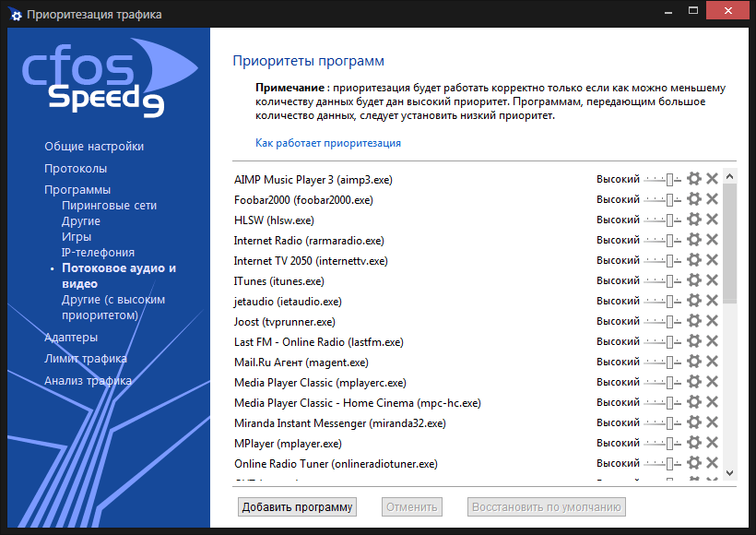The image size is (756, 535).
Task: Open link Как работает приоритезация
Action: (x=328, y=143)
